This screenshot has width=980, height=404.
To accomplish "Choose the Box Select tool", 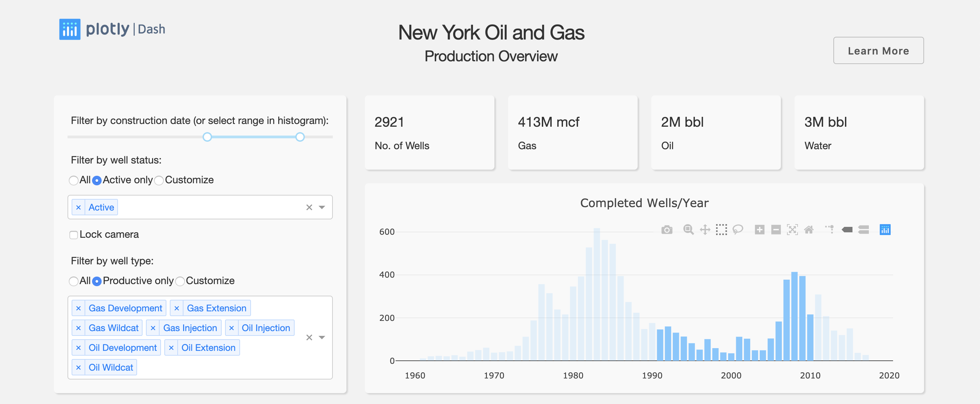I will (x=721, y=230).
